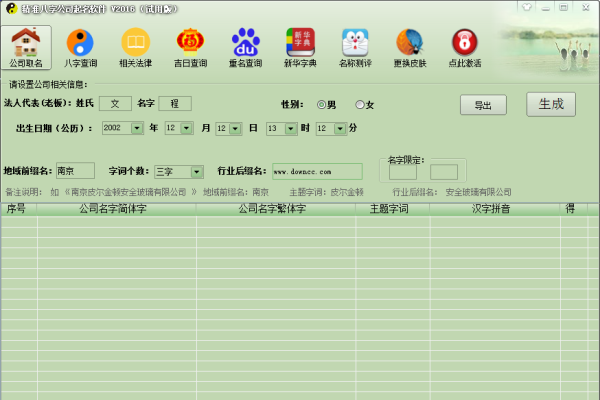Select 女 gender radio button

[360, 104]
